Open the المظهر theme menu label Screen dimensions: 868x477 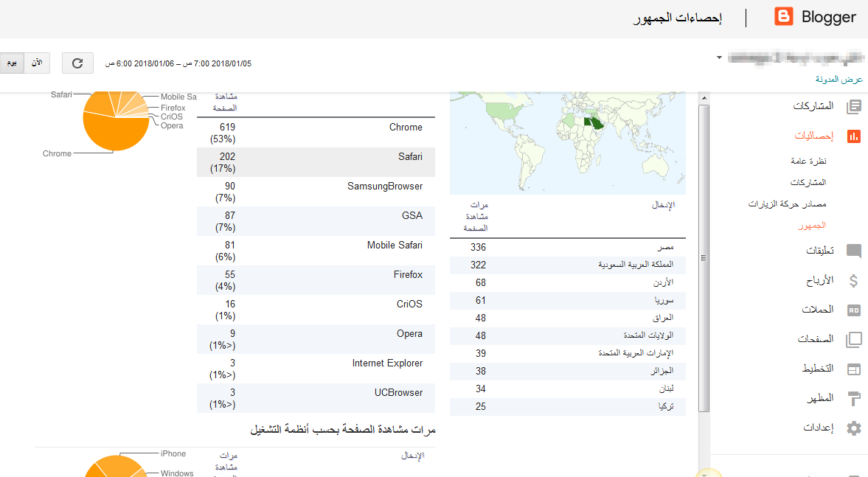(820, 398)
